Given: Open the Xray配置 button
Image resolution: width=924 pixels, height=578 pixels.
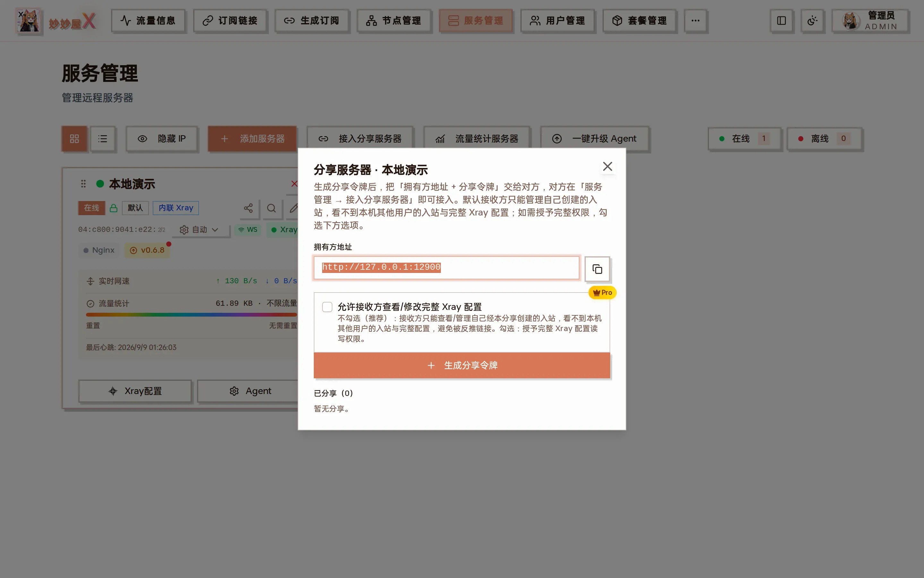Looking at the screenshot, I should (135, 391).
